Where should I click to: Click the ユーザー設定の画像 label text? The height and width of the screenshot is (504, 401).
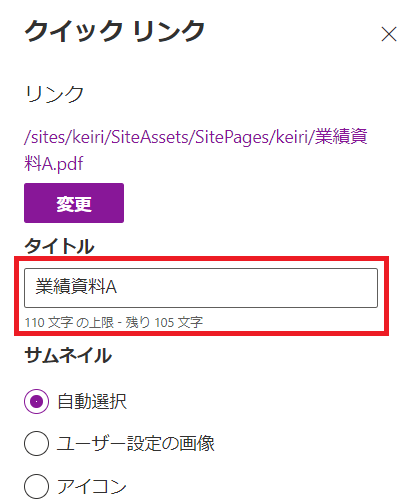point(136,444)
